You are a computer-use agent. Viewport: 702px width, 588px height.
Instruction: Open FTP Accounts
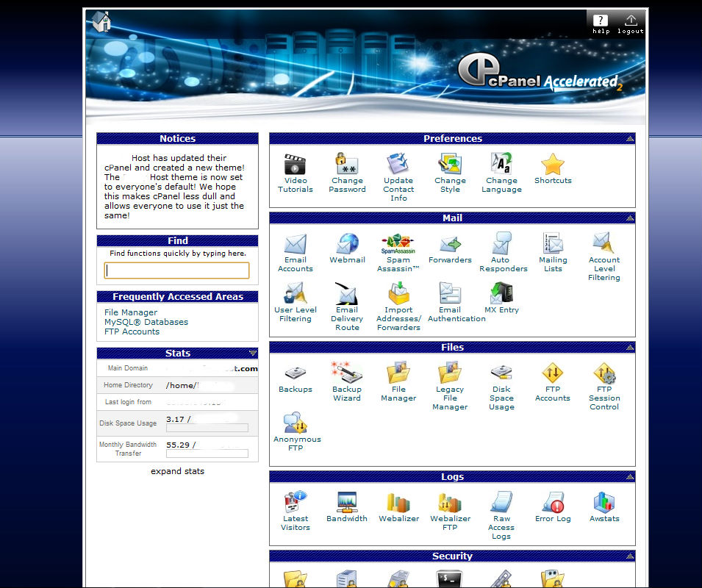(553, 376)
